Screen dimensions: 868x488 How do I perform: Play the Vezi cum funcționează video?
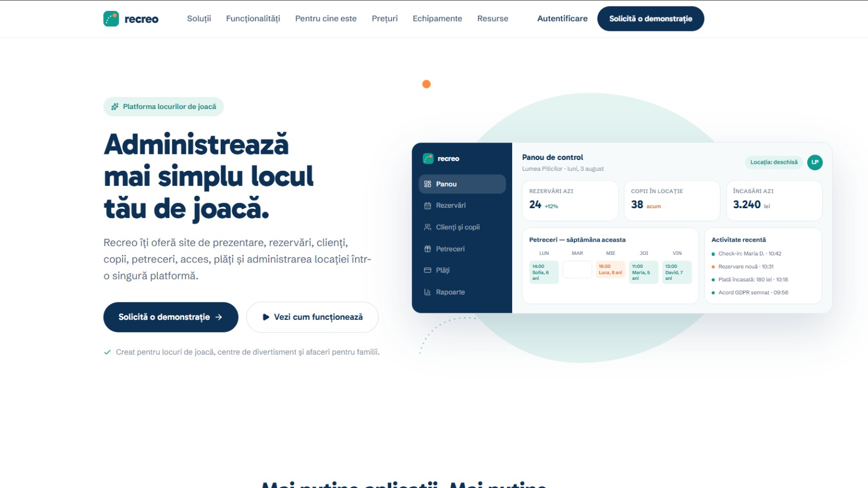coord(312,317)
